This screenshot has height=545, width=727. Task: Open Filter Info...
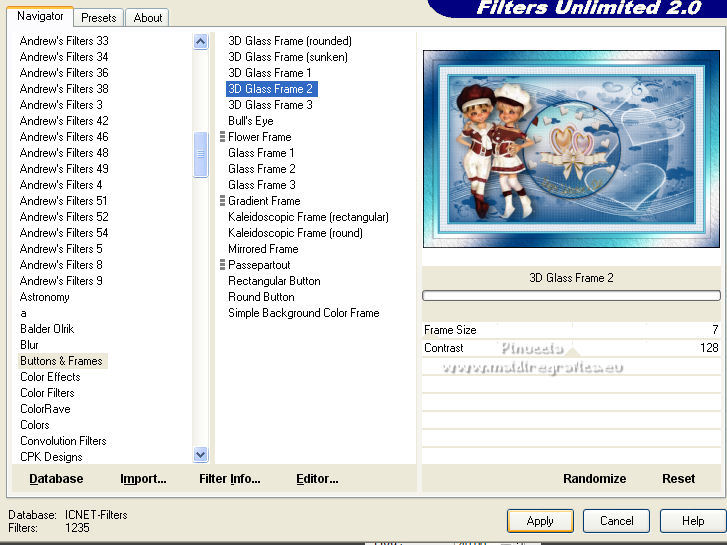[x=230, y=479]
